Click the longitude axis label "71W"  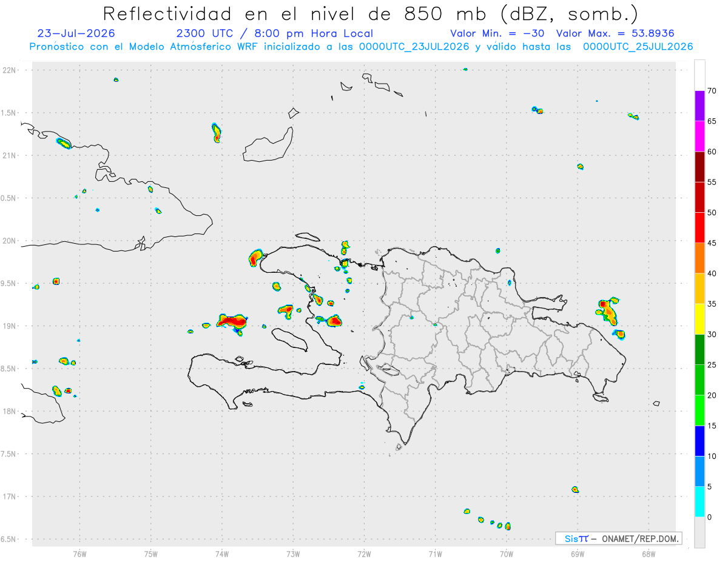click(435, 554)
